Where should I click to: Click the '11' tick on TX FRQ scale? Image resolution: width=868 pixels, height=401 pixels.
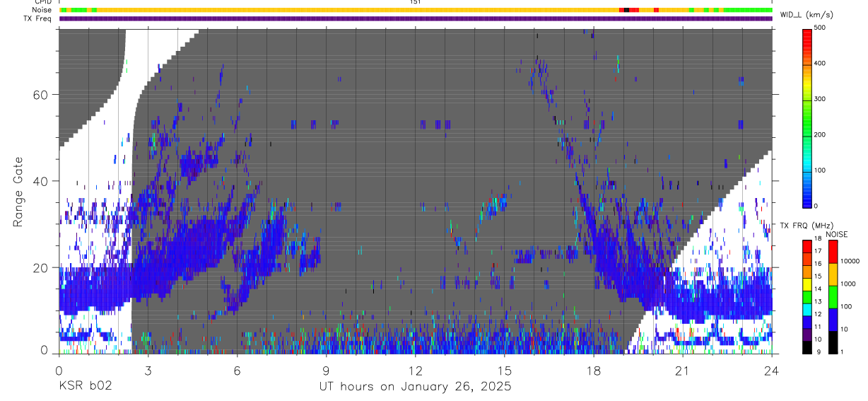pyautogui.click(x=817, y=327)
